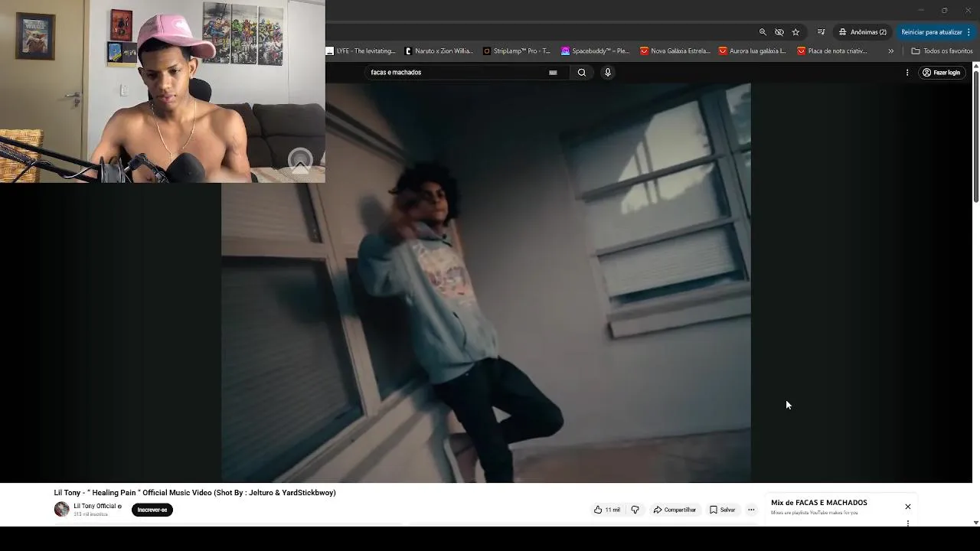Open the 'Placa de nota criativ...' bookmark

pyautogui.click(x=832, y=51)
